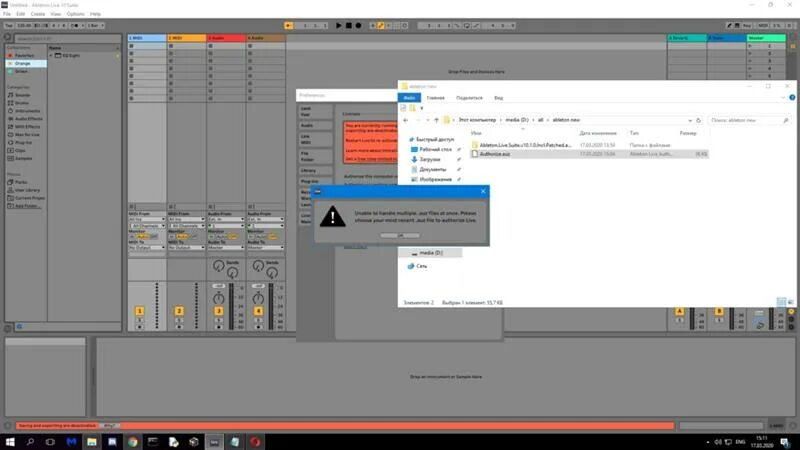Open the View menu in Ableton
The image size is (800, 450).
[x=56, y=14]
